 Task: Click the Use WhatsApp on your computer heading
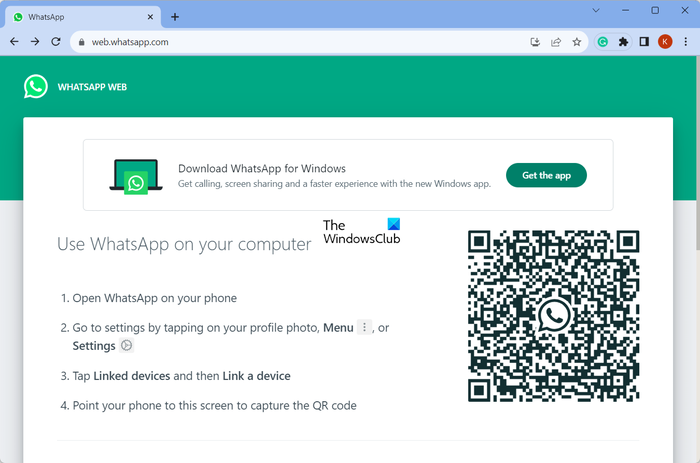pos(184,244)
